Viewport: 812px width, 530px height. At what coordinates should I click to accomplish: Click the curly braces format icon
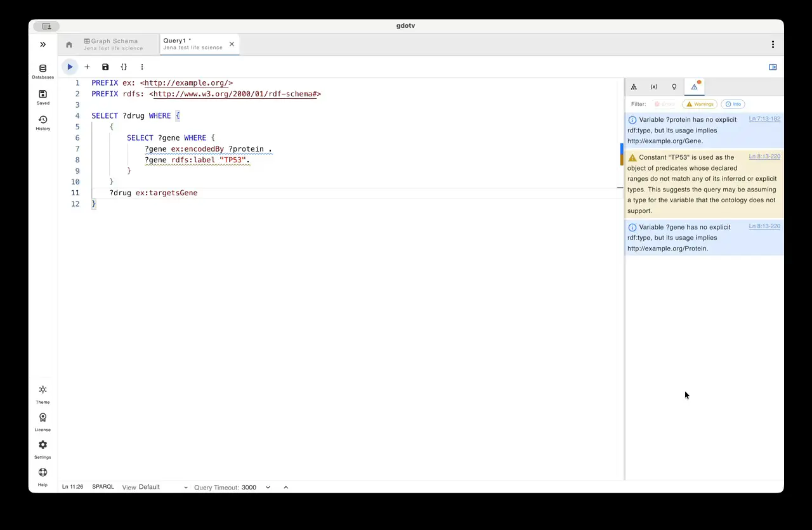(x=124, y=67)
